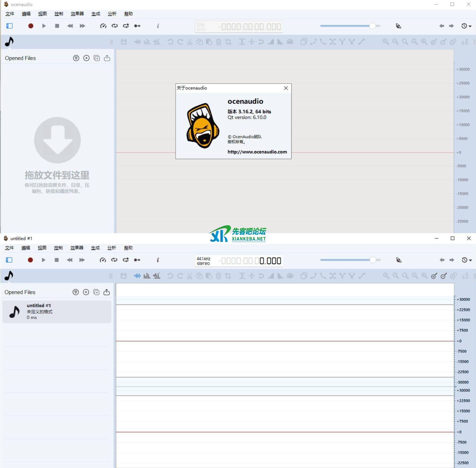Viewport: 476px width, 468px height.
Task: Open history clock dropdown in upper ocenaudio window
Action: point(466,26)
